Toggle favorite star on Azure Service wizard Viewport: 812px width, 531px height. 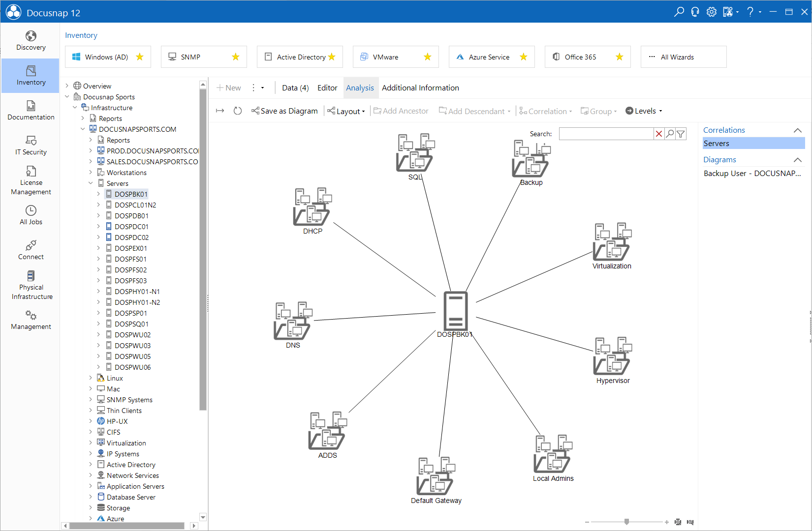point(524,57)
